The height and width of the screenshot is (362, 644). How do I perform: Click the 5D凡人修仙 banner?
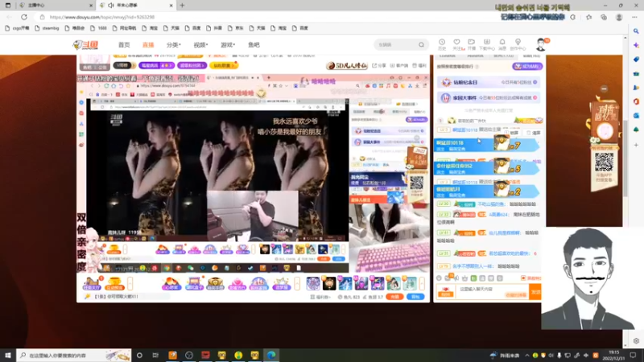coord(347,66)
